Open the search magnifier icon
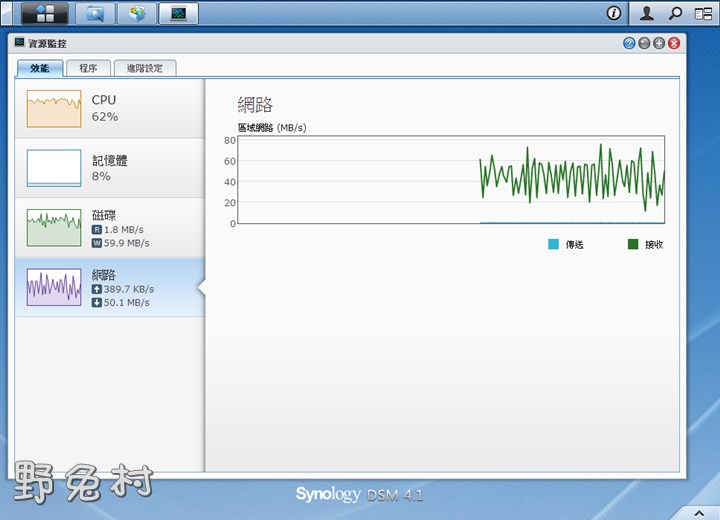The image size is (720, 520). coord(675,13)
